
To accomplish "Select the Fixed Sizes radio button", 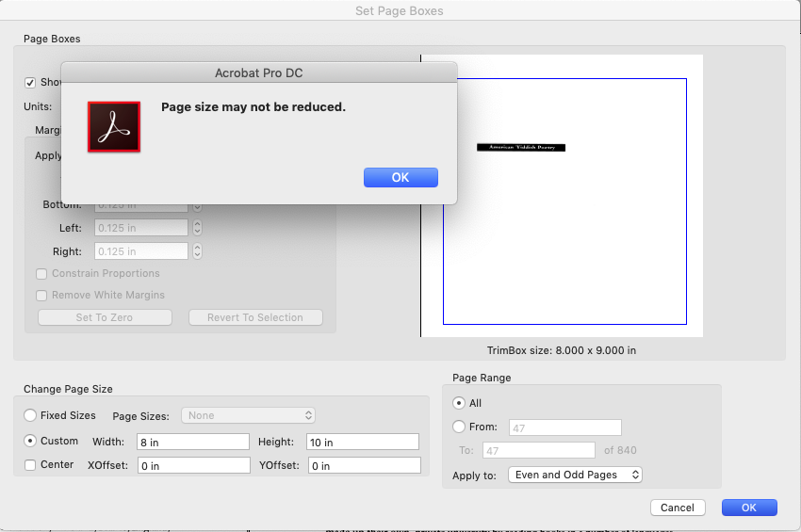I will [x=30, y=415].
